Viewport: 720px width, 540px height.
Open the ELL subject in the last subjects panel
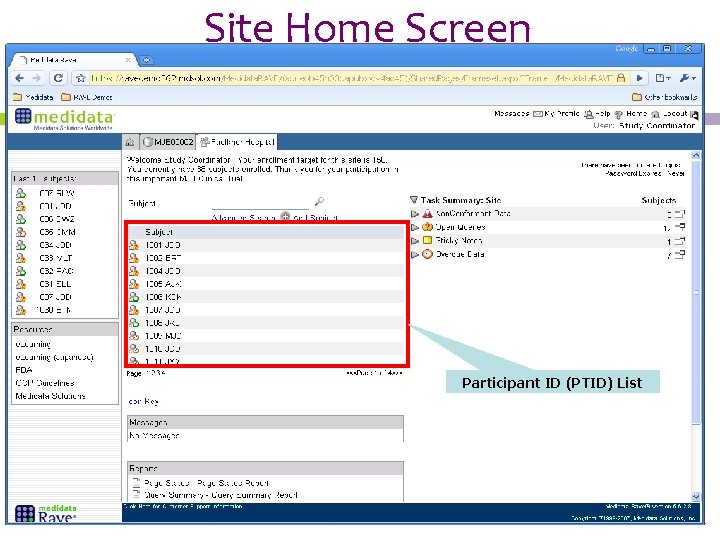pyautogui.click(x=55, y=284)
